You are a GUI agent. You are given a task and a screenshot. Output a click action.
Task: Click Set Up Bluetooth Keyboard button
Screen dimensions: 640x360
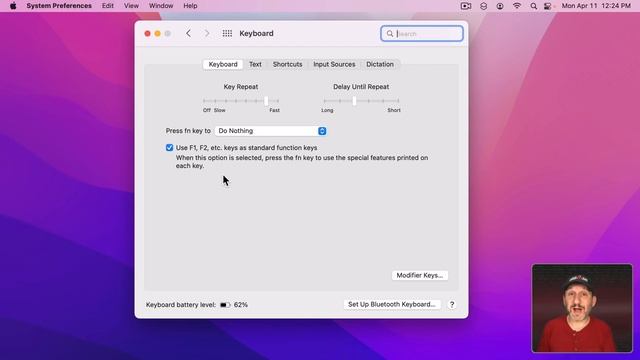click(392, 304)
